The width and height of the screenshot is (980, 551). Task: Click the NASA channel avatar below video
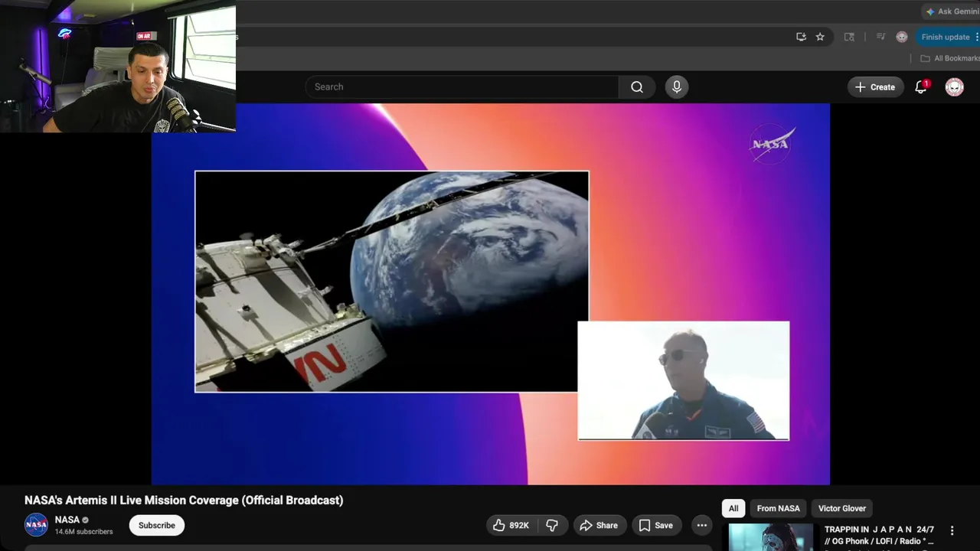tap(36, 525)
